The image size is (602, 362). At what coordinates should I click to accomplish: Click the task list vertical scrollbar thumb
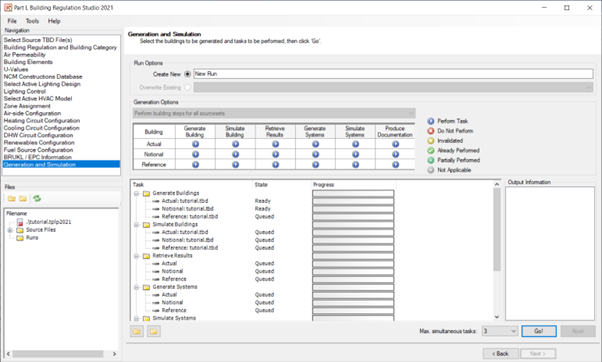[496, 230]
